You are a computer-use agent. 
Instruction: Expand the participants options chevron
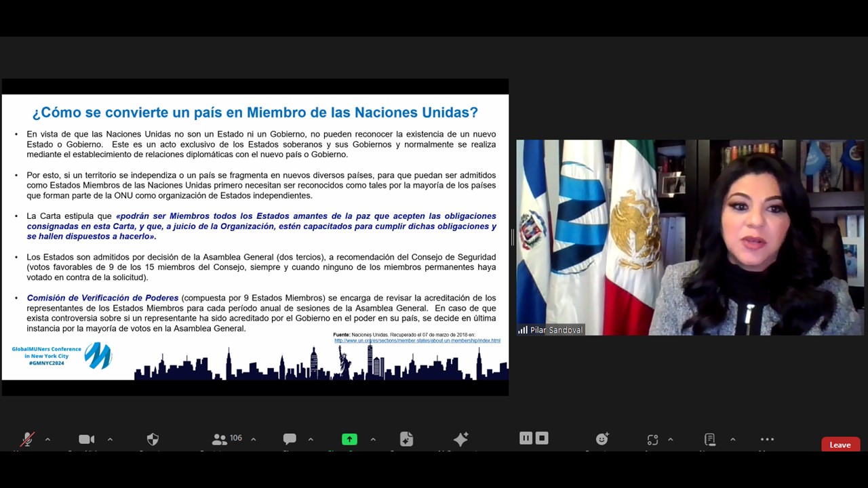pos(254,439)
